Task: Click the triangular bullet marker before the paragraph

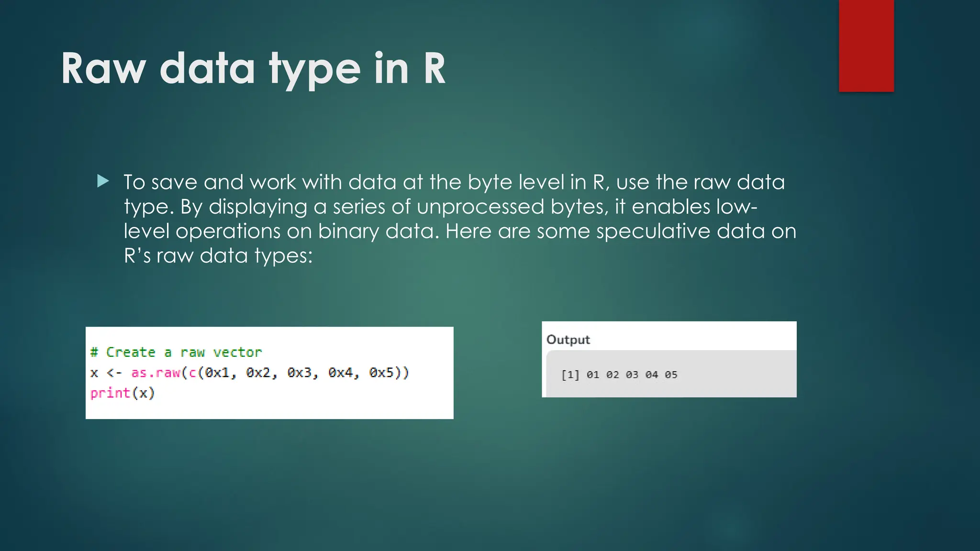Action: (x=103, y=181)
